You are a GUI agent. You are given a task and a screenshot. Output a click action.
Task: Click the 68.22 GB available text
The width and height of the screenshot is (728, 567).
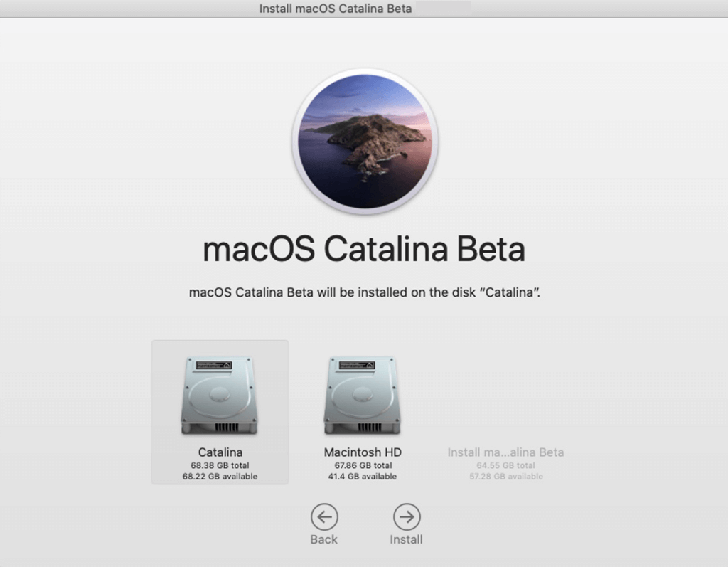pos(220,477)
